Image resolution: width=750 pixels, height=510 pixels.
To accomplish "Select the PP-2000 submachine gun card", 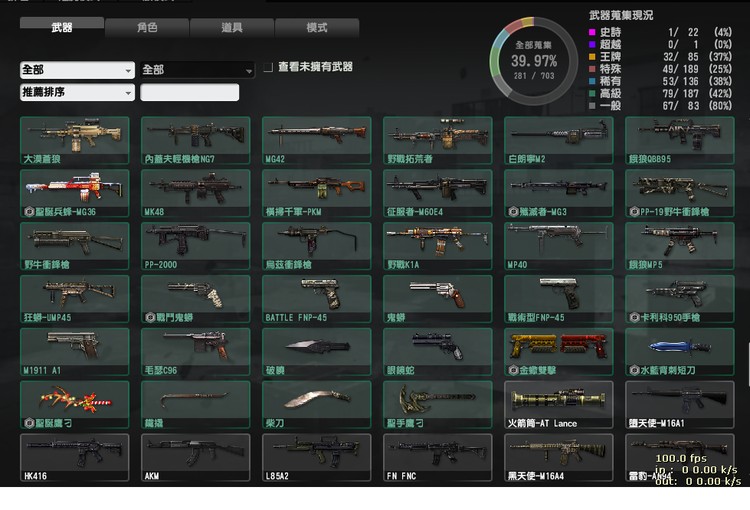I will [196, 246].
